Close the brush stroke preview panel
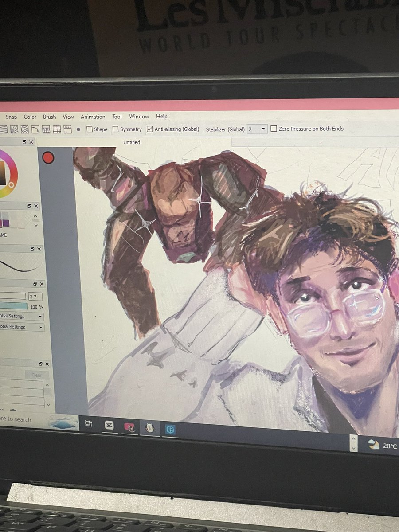 pyautogui.click(x=39, y=249)
